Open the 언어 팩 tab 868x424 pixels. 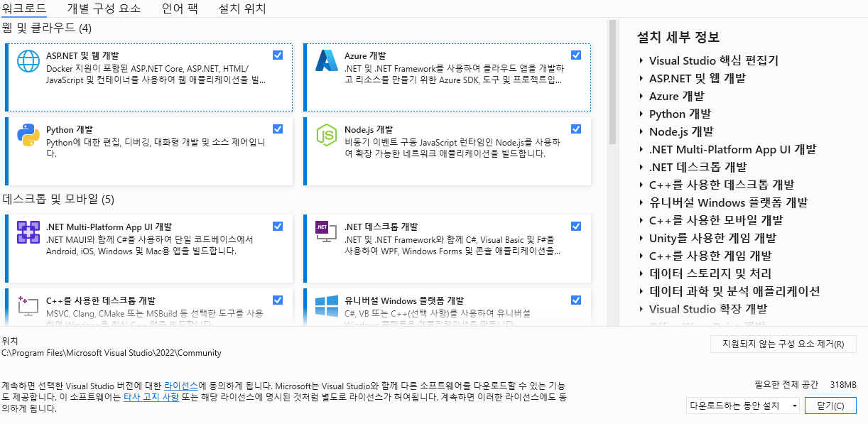click(180, 9)
